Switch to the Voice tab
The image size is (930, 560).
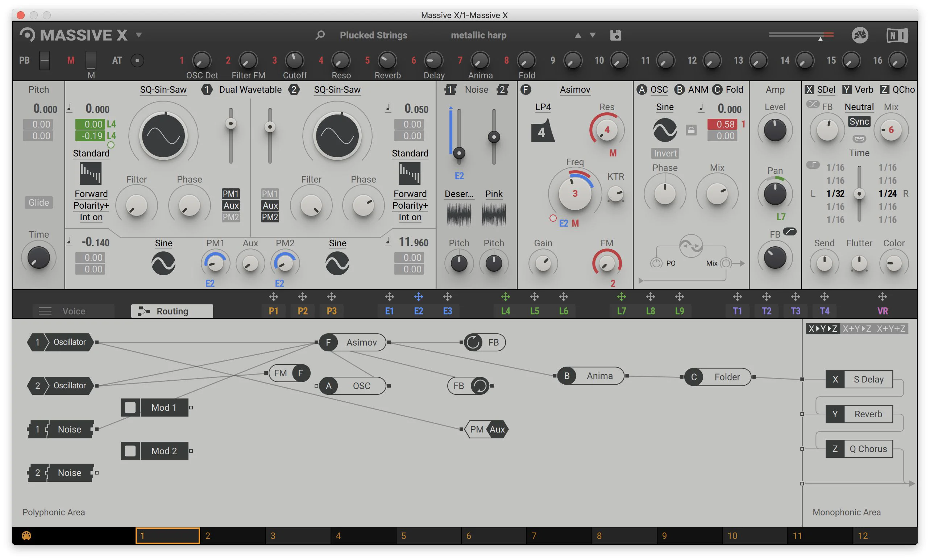[x=73, y=311]
